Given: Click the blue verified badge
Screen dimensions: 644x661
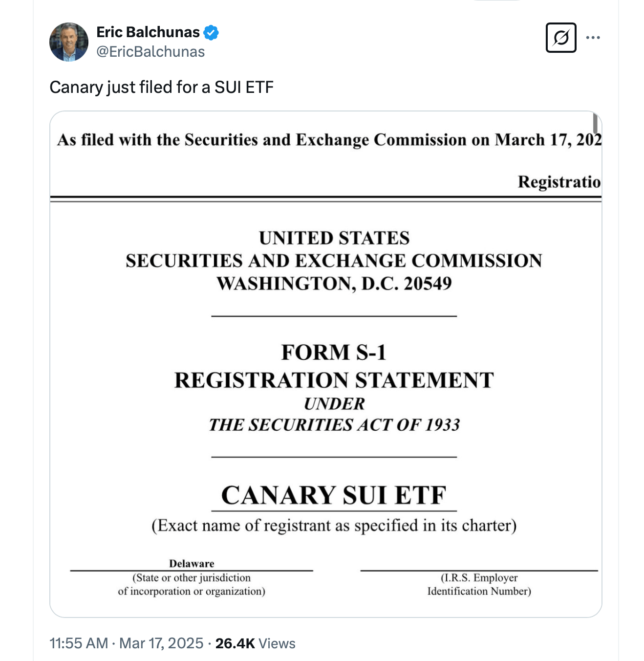Looking at the screenshot, I should [211, 33].
